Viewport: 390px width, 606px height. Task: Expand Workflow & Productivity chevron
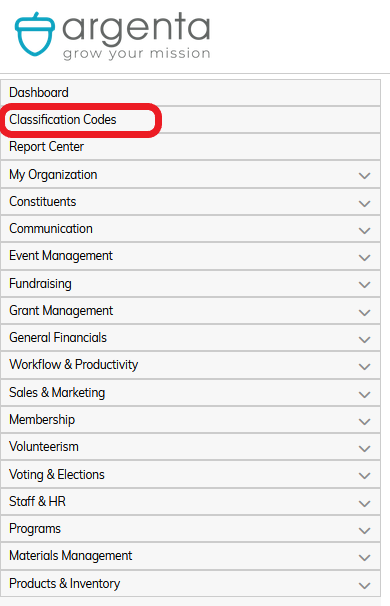pyautogui.click(x=364, y=366)
